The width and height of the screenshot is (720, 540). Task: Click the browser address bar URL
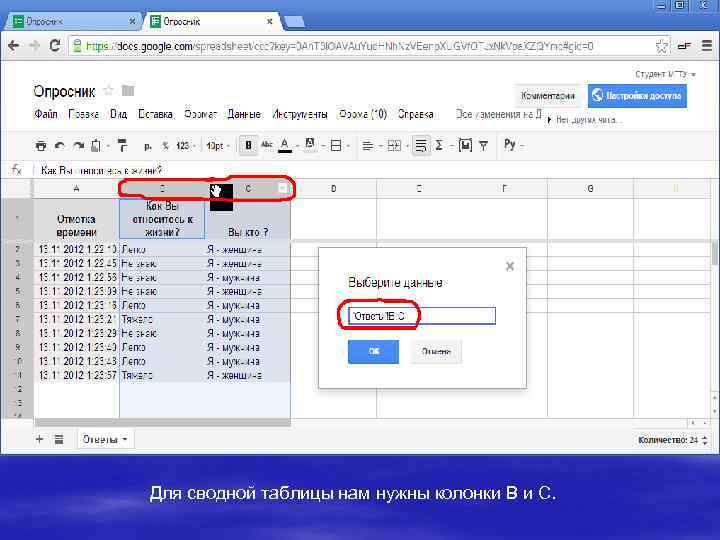click(340, 46)
